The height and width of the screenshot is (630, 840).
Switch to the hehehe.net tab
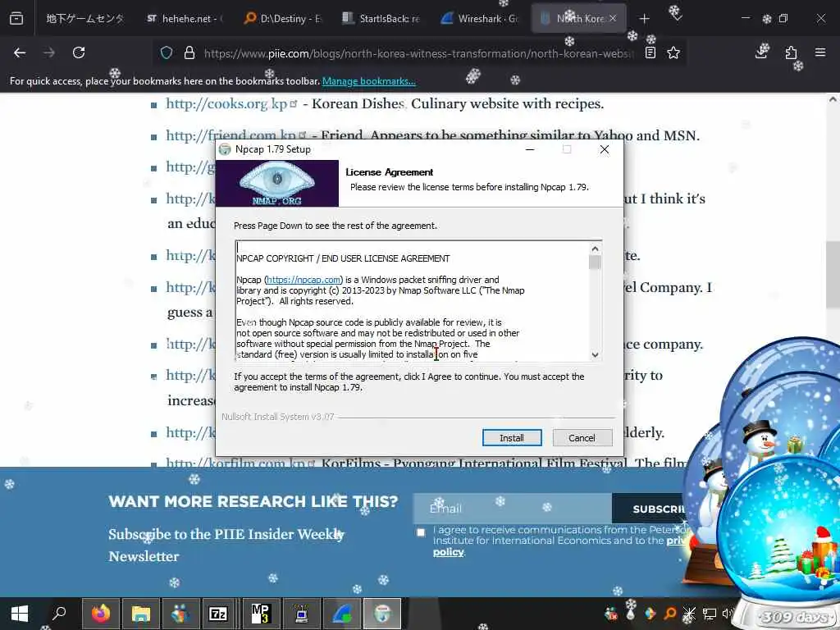tap(186, 19)
